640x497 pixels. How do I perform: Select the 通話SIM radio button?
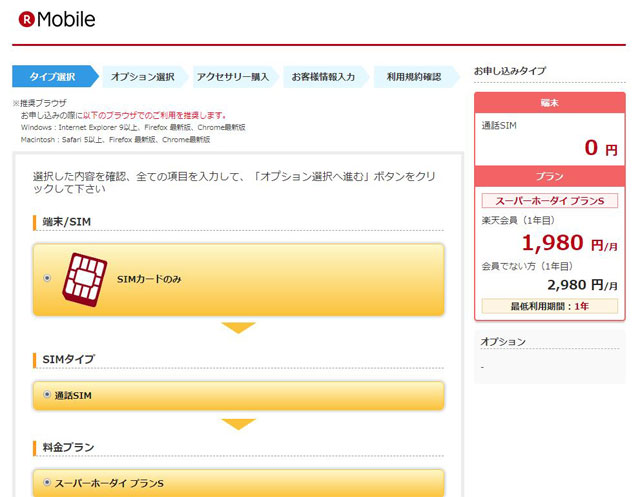[47, 395]
